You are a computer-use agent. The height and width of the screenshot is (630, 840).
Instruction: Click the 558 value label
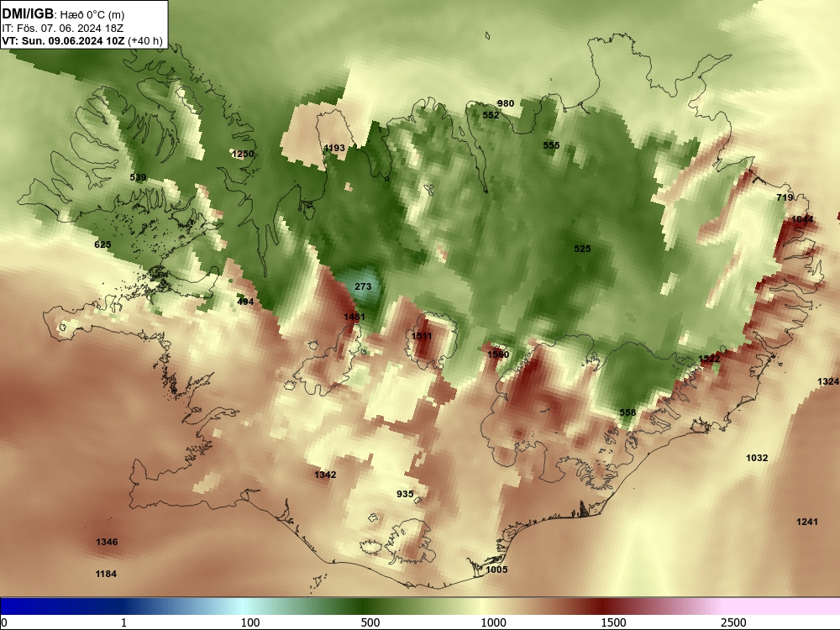[627, 412]
